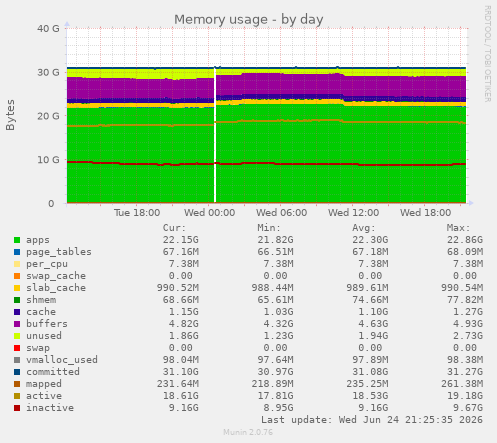This screenshot has width=497, height=443.
Task: Click the "swap_cache" legend label
Action: (56, 276)
